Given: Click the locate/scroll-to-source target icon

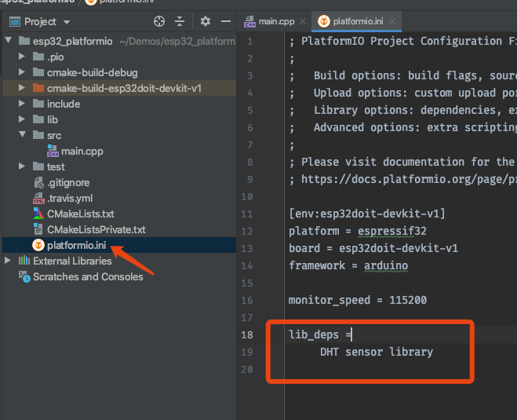Looking at the screenshot, I should click(159, 21).
